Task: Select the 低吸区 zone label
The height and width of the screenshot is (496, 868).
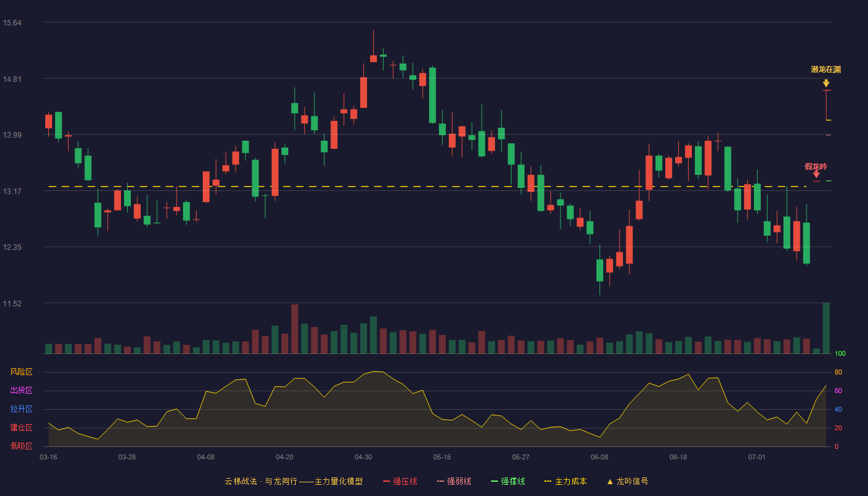Action: tap(21, 446)
